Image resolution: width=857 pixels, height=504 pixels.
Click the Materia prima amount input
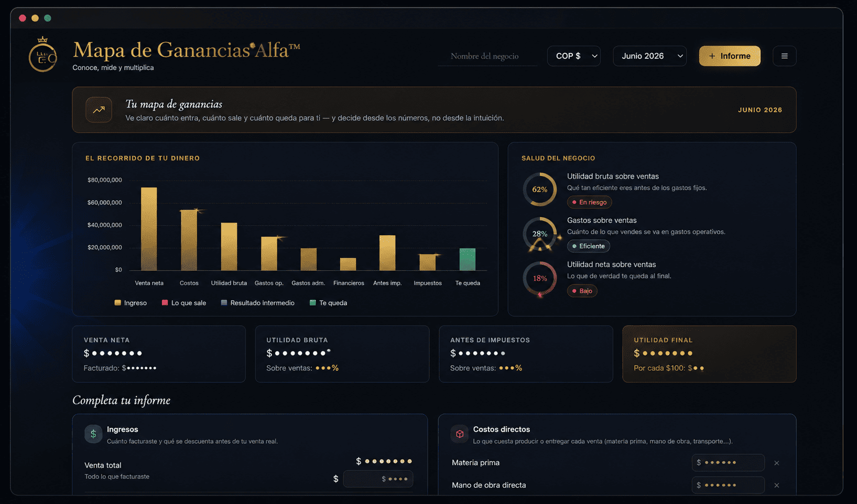click(x=728, y=463)
